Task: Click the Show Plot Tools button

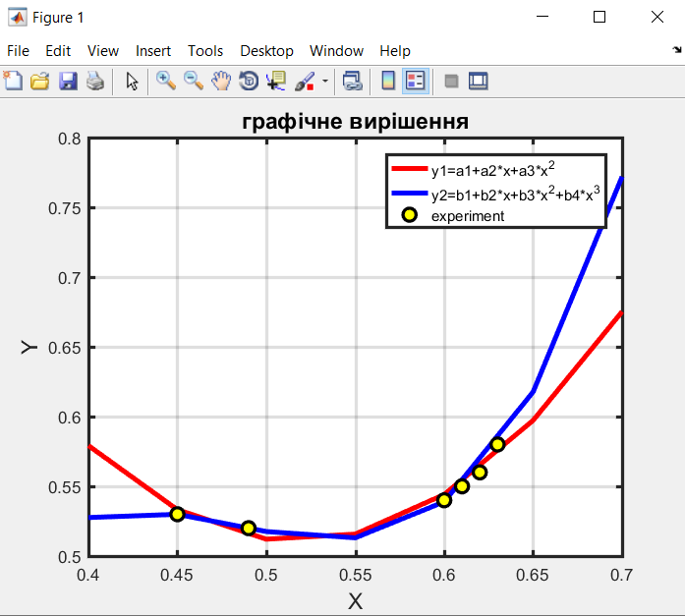Action: pyautogui.click(x=479, y=82)
